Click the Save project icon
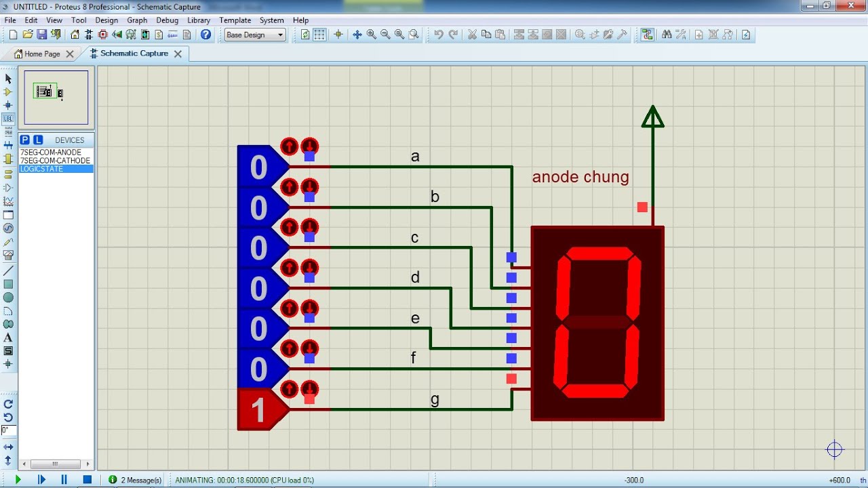Image resolution: width=868 pixels, height=488 pixels. click(41, 35)
